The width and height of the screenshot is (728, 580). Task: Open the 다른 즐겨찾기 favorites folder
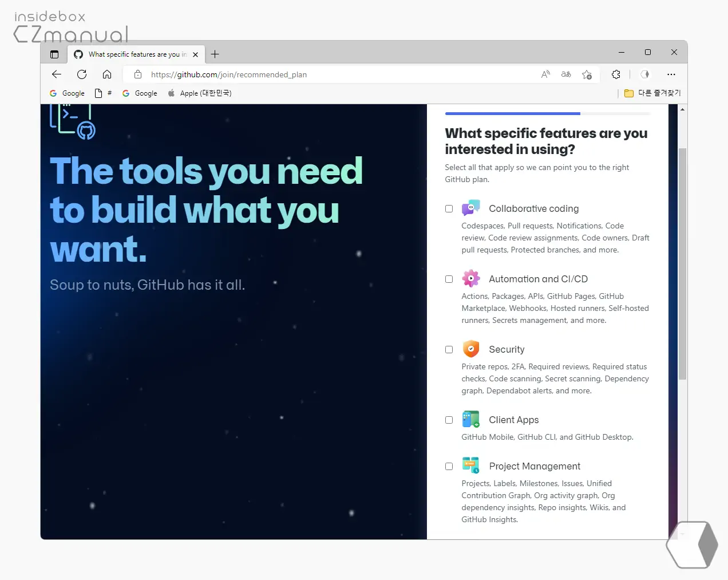652,93
